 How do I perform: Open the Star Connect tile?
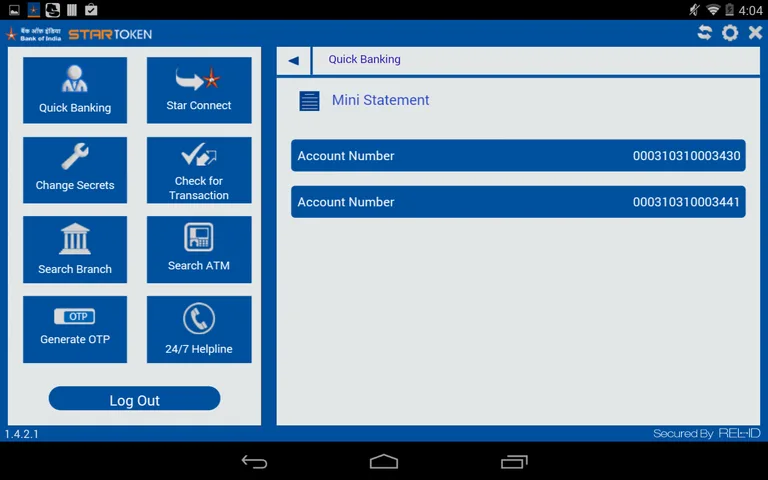[x=199, y=90]
